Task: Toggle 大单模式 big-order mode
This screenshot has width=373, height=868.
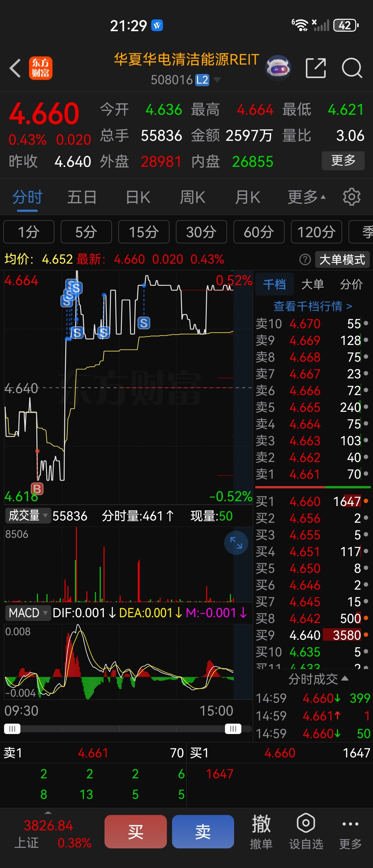Action: [342, 259]
